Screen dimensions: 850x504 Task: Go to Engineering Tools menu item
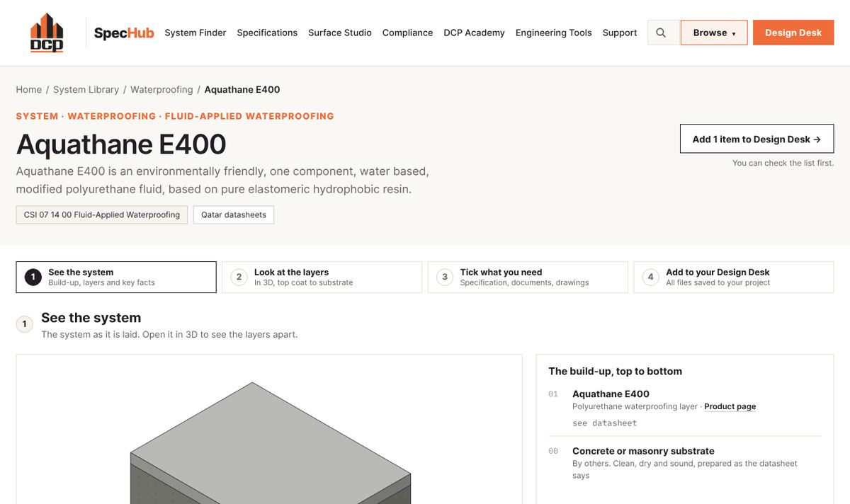pos(554,33)
